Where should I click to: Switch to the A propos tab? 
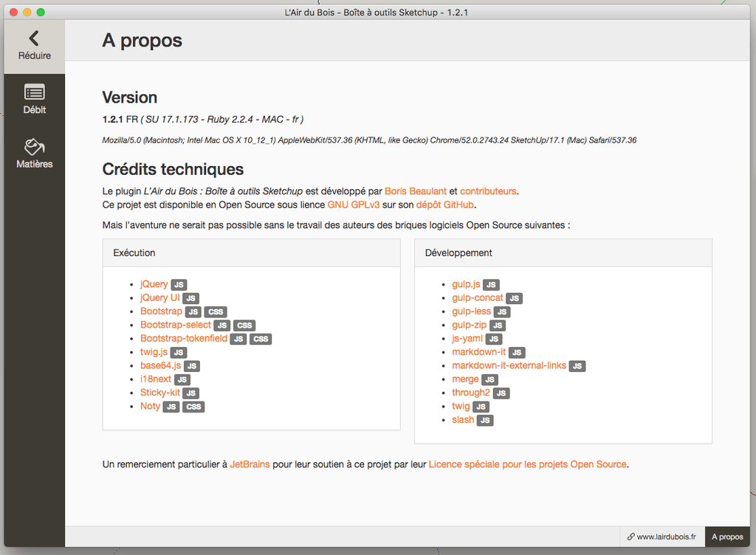[727, 537]
